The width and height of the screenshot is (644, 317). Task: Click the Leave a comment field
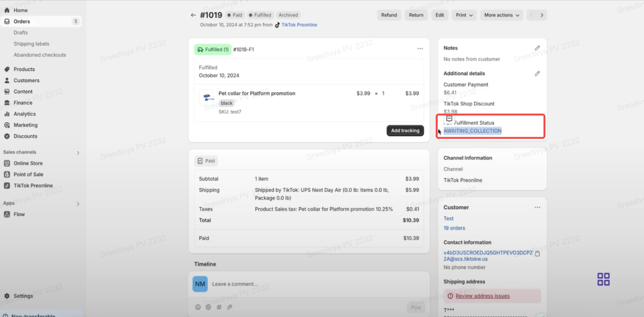(x=302, y=284)
